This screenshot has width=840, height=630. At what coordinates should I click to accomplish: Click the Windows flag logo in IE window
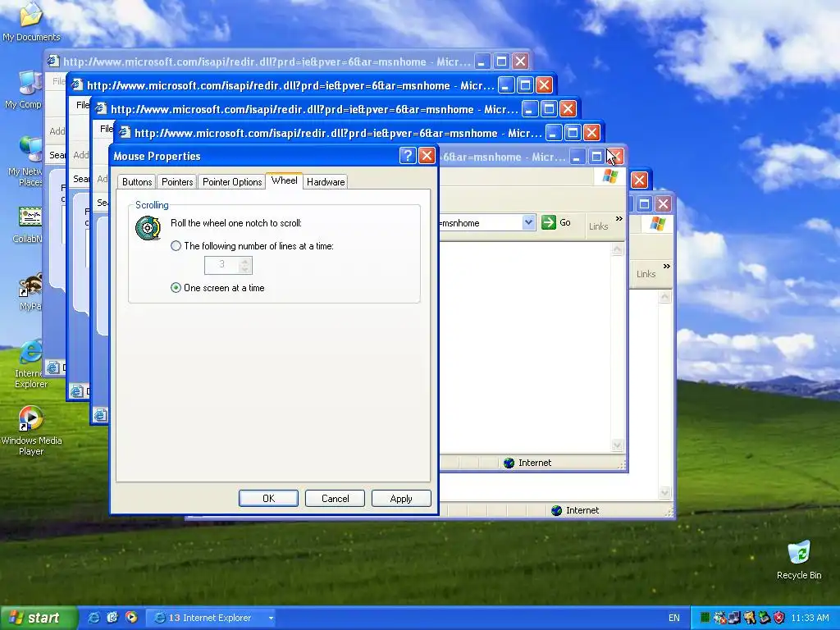[610, 176]
